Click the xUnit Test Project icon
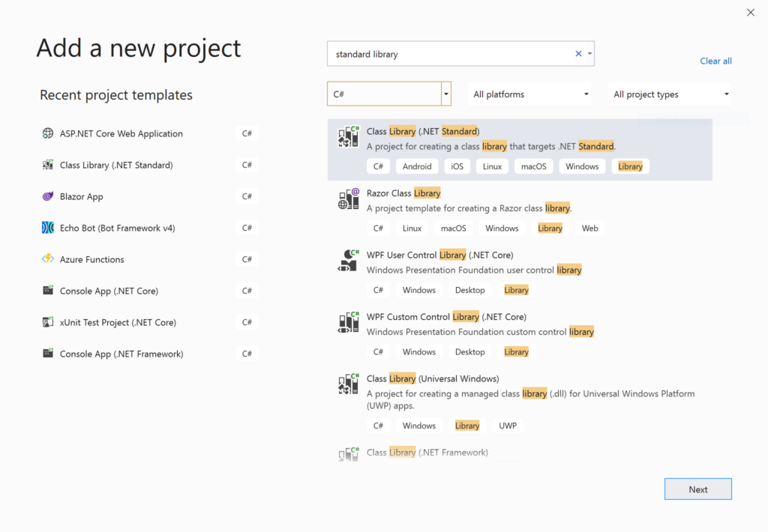Viewport: 768px width, 532px height. (x=47, y=322)
